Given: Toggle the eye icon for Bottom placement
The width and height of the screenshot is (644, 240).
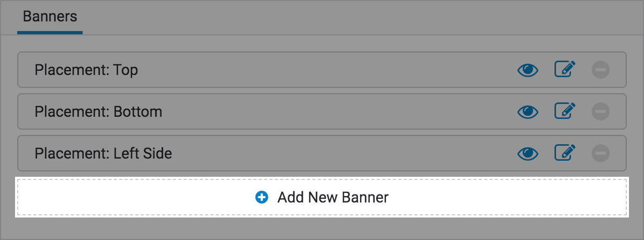Looking at the screenshot, I should point(528,111).
